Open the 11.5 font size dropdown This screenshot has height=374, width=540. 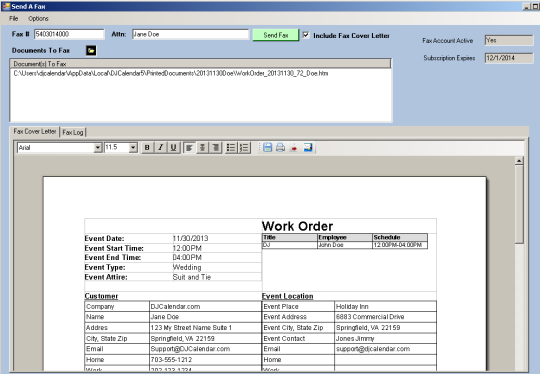(133, 148)
